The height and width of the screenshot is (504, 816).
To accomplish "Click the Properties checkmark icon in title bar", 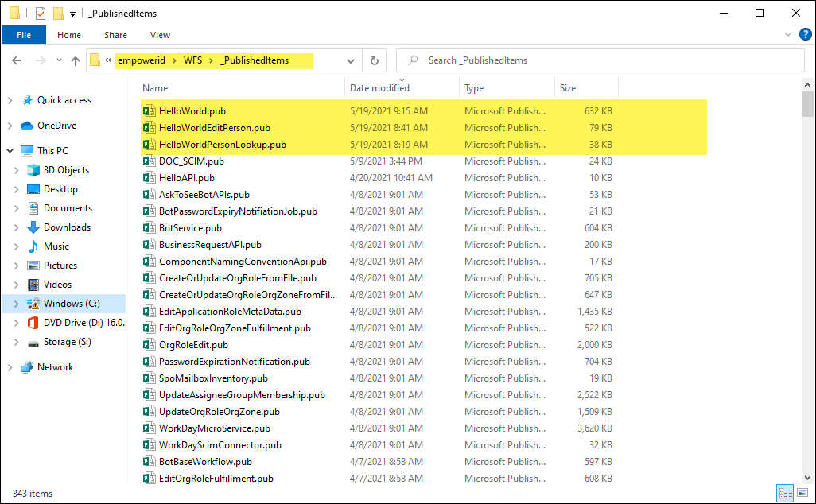I will pyautogui.click(x=41, y=14).
